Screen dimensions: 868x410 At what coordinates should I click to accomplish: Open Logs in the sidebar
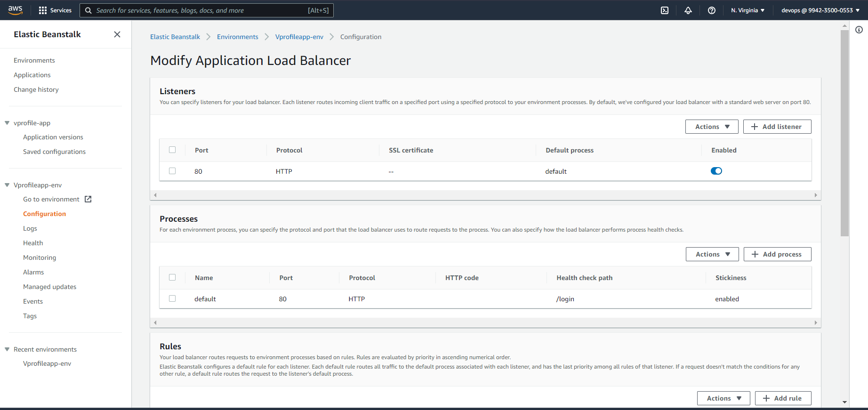30,228
